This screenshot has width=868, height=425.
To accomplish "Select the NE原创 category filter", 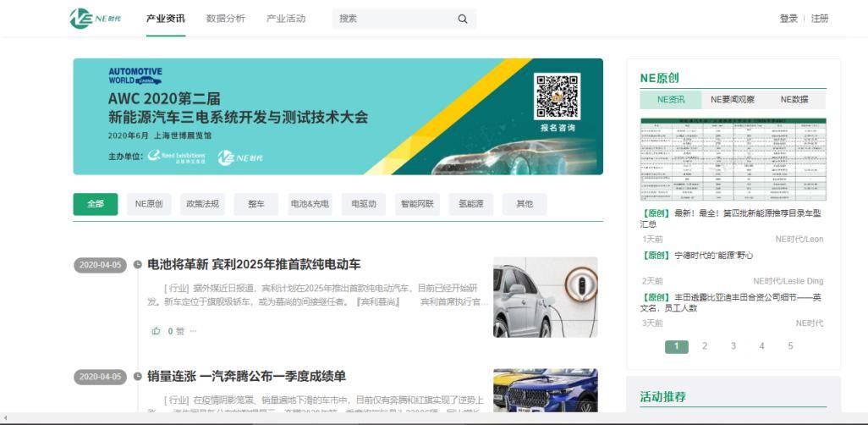I will point(149,204).
